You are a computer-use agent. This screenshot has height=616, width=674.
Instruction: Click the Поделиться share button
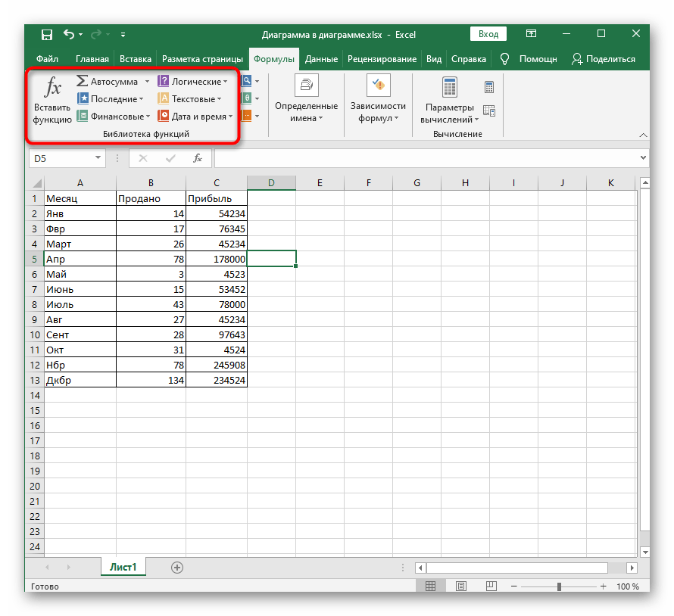tap(604, 59)
